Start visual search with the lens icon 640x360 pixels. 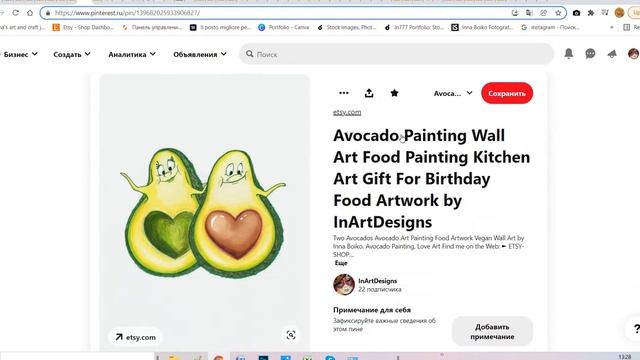(291, 335)
